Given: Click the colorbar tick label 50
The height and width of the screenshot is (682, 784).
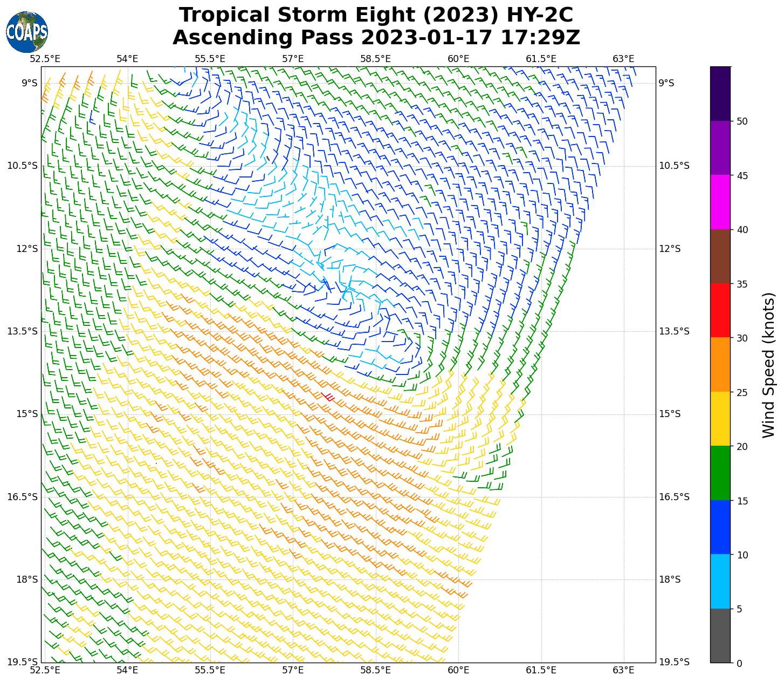Looking at the screenshot, I should tap(742, 121).
